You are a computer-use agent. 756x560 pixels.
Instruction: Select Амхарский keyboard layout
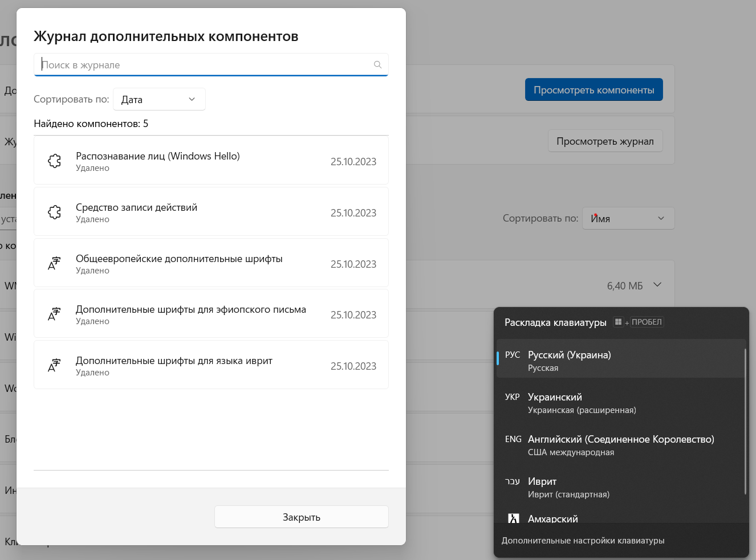(x=621, y=517)
